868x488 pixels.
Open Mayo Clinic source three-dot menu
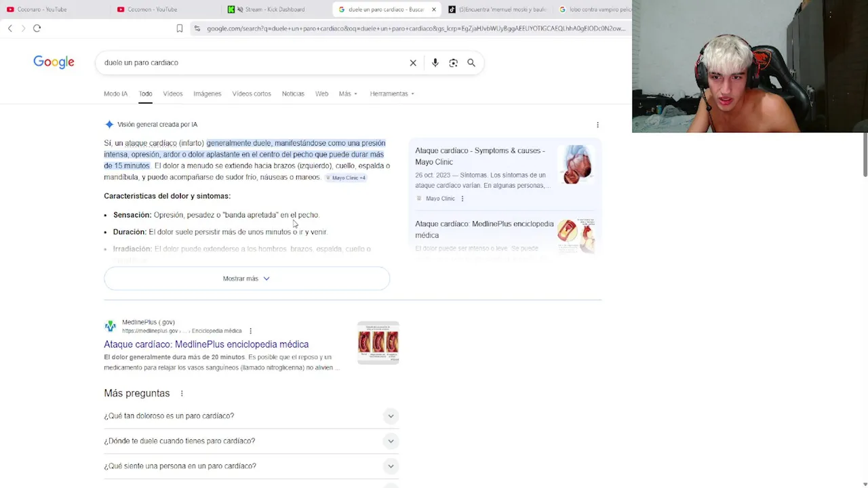462,199
